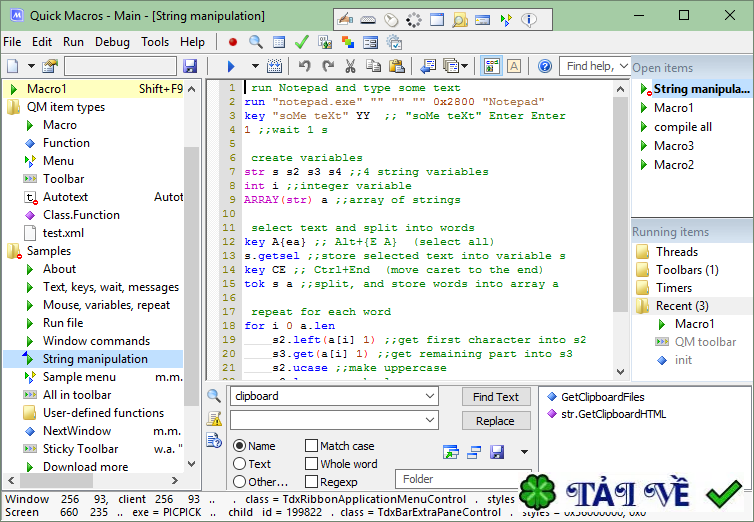Click the blue Help question mark icon
The height and width of the screenshot is (522, 754).
(545, 66)
